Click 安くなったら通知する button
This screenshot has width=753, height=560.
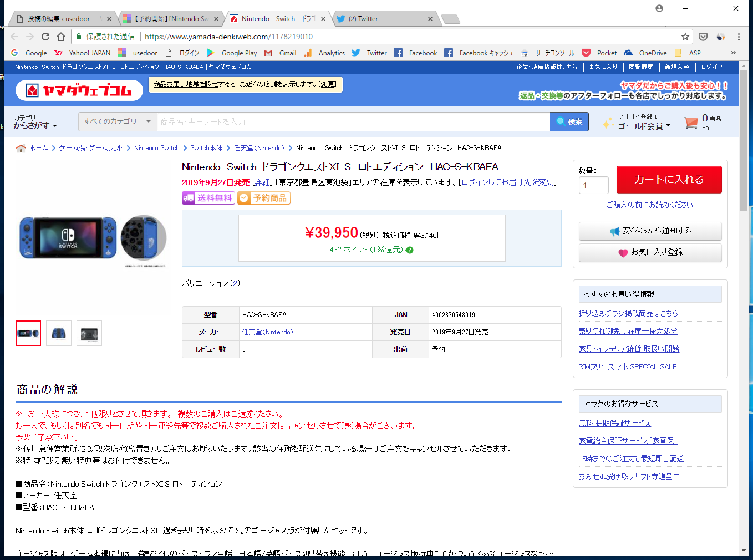pyautogui.click(x=650, y=231)
